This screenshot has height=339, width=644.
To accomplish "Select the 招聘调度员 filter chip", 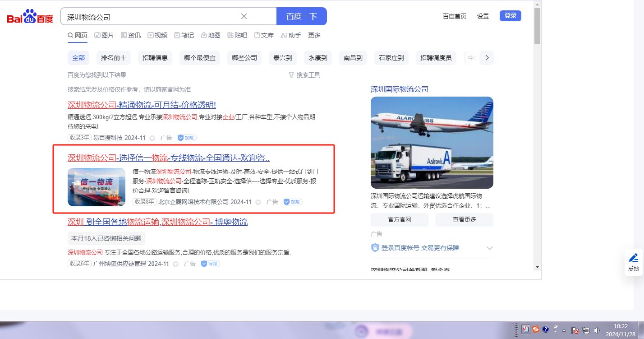I will (436, 58).
